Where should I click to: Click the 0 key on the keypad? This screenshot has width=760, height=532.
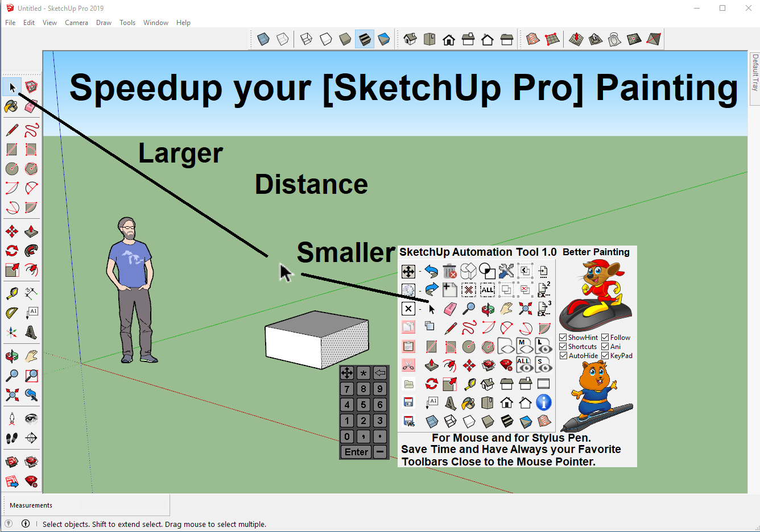(347, 437)
